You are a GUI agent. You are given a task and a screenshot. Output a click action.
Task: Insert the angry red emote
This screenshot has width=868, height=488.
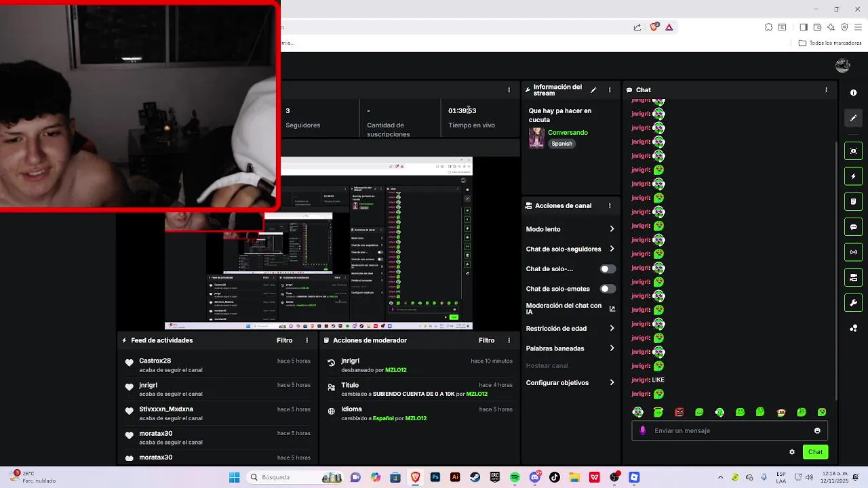pos(679,412)
